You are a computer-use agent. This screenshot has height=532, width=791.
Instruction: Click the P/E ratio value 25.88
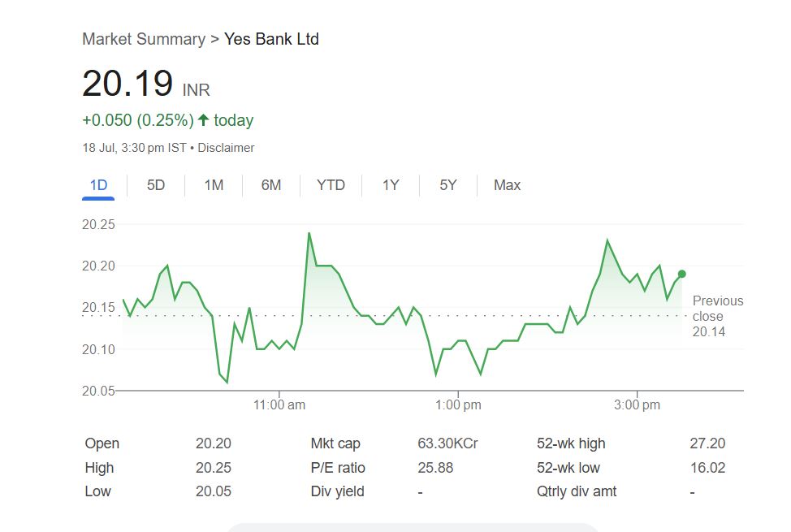435,468
